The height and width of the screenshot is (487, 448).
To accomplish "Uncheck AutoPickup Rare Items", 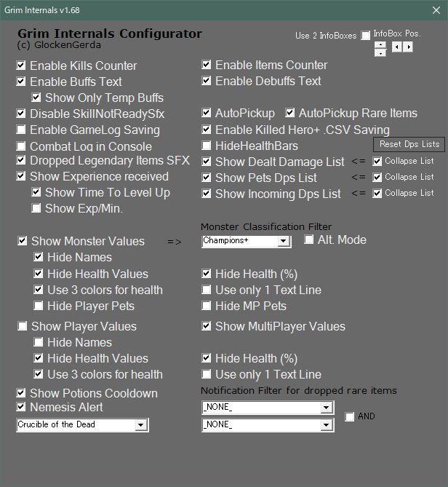I will tap(290, 113).
